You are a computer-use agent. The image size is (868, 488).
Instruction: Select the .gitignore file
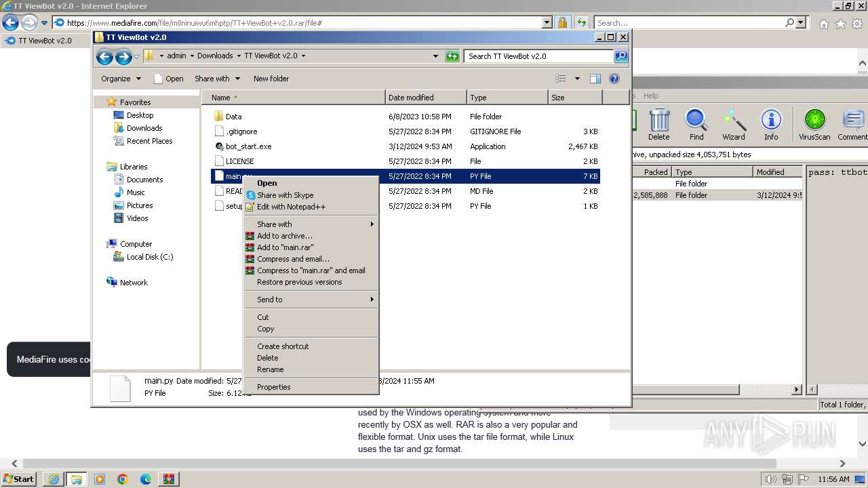click(241, 131)
